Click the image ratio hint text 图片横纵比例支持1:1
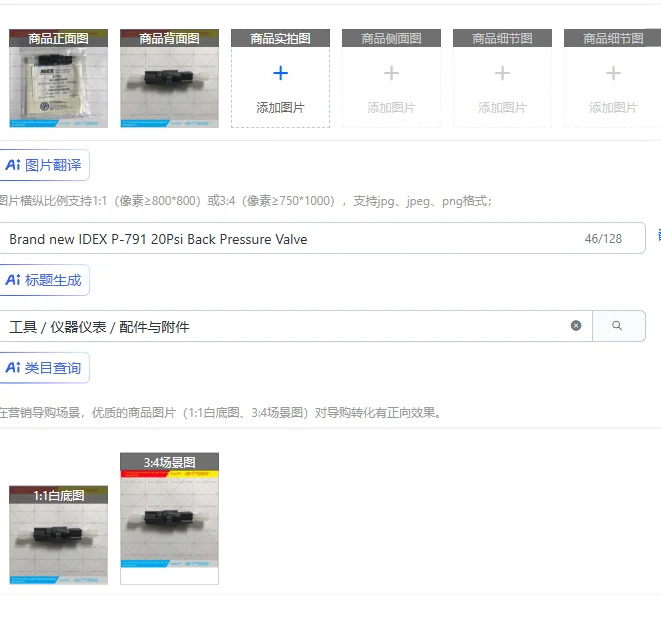Image resolution: width=661 pixels, height=640 pixels. click(245, 201)
